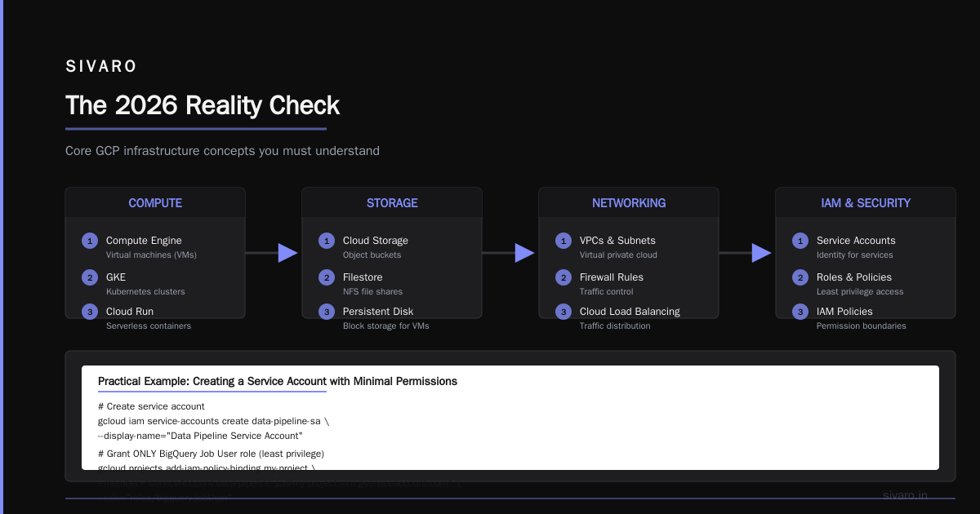Click the number 2 badge beside Roles & Policies
The height and width of the screenshot is (514, 980).
pyautogui.click(x=800, y=277)
